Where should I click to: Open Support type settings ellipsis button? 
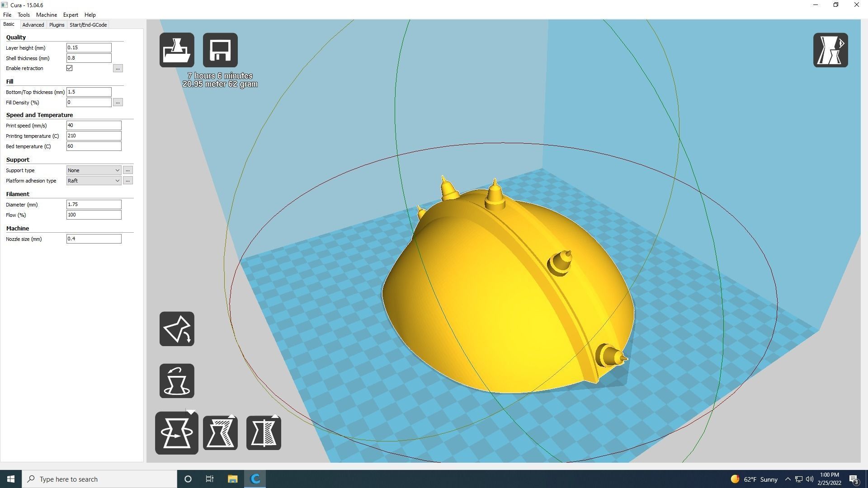(x=128, y=170)
